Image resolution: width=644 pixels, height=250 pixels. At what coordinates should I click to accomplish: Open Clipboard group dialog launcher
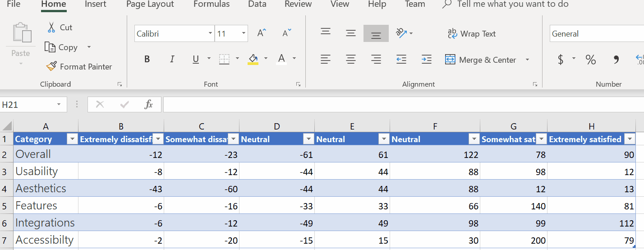tap(120, 84)
